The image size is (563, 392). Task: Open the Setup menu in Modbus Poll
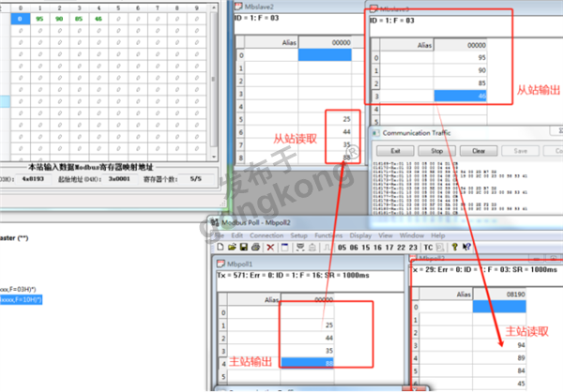click(x=298, y=235)
